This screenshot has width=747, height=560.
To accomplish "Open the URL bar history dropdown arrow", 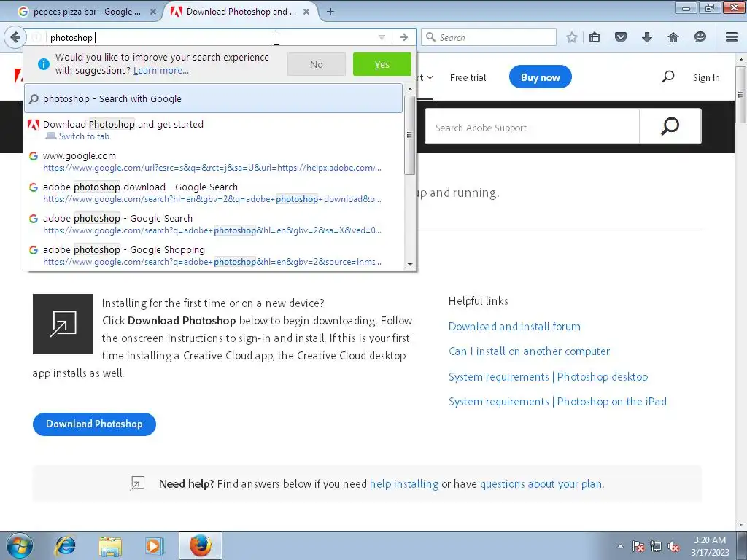I will point(382,37).
